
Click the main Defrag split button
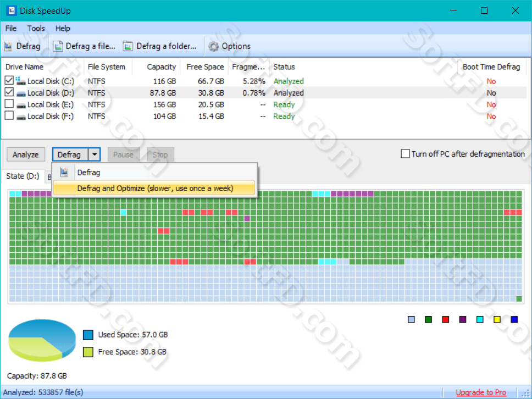click(70, 155)
